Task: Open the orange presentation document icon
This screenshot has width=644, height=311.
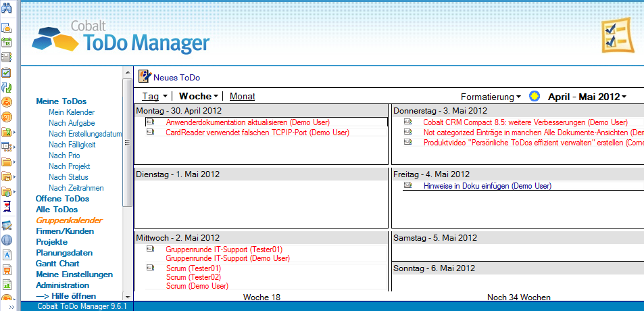Action: (7, 270)
